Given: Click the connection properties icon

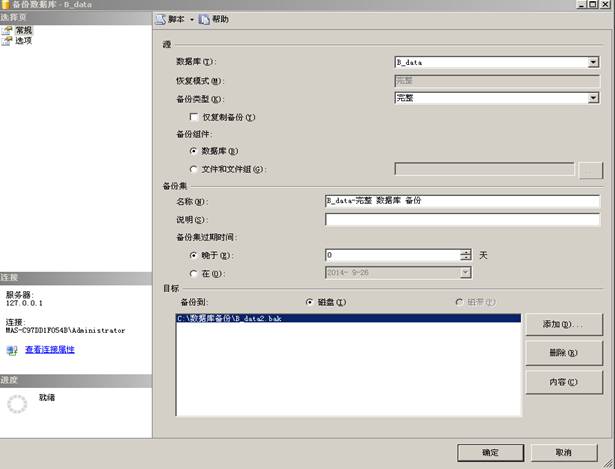Looking at the screenshot, I should coord(12,350).
